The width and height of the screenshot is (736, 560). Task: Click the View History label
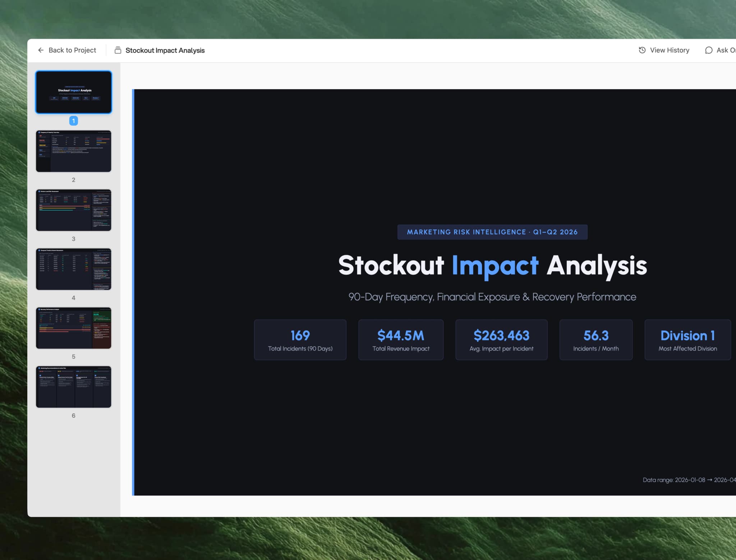click(x=670, y=50)
